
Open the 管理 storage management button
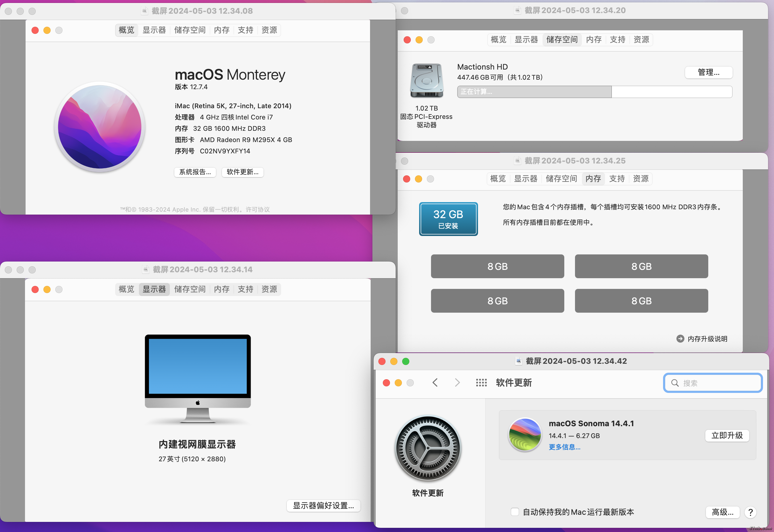point(708,72)
